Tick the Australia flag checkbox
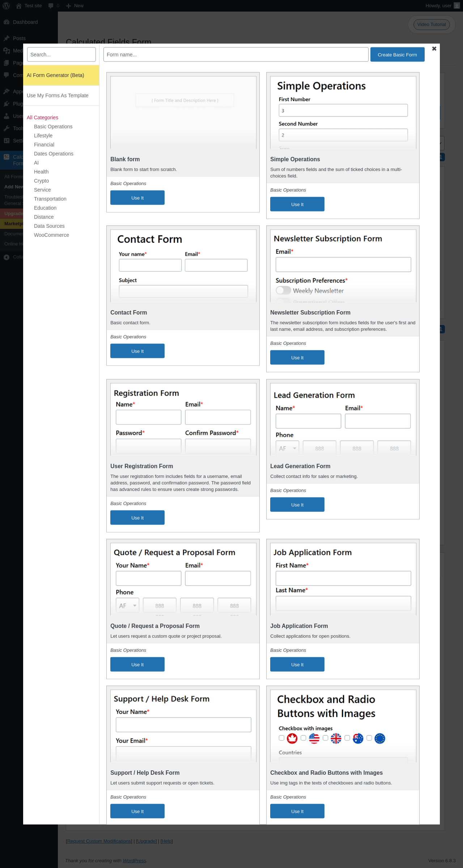This screenshot has height=868, width=463. [347, 738]
